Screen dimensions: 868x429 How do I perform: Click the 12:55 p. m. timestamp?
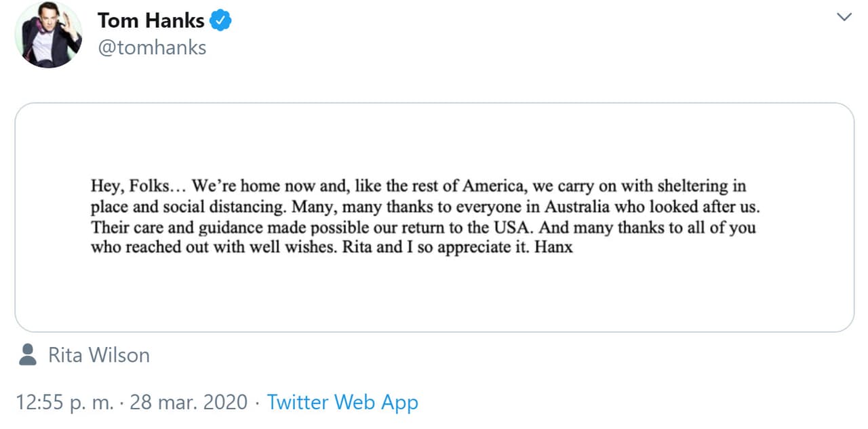[x=64, y=402]
